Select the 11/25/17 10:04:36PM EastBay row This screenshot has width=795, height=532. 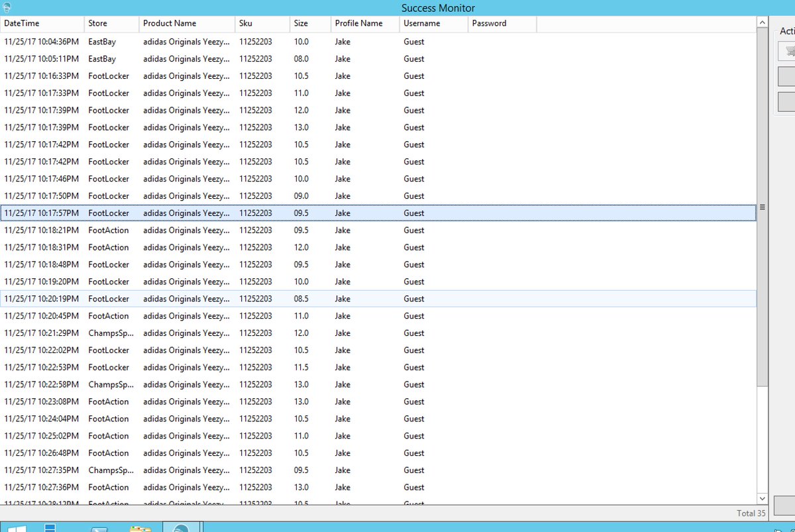tap(378, 42)
